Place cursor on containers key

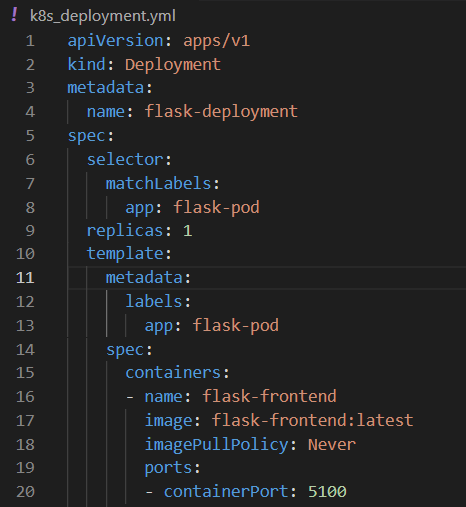click(x=173, y=372)
